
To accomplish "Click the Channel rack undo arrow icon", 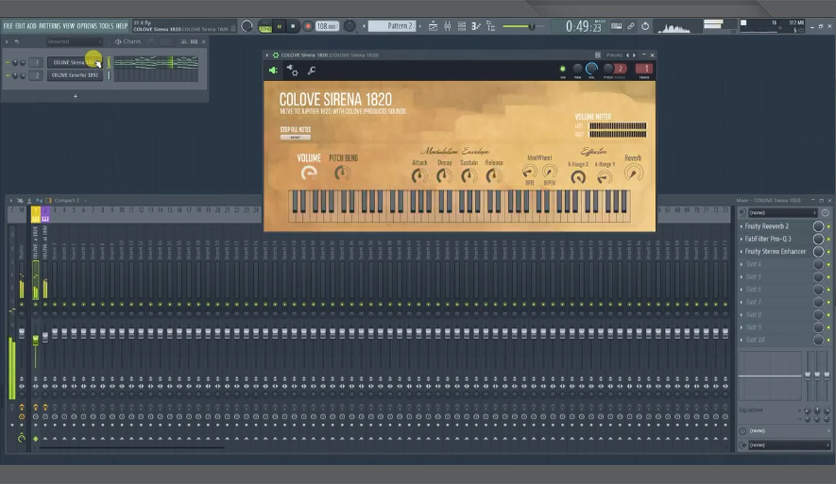I will point(17,42).
